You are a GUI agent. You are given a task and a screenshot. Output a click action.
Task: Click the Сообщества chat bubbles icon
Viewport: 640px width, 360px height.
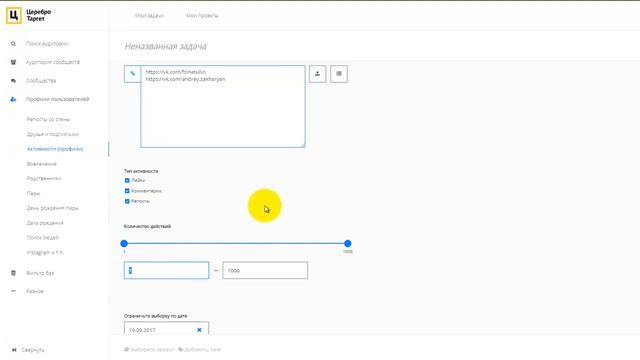(x=13, y=81)
